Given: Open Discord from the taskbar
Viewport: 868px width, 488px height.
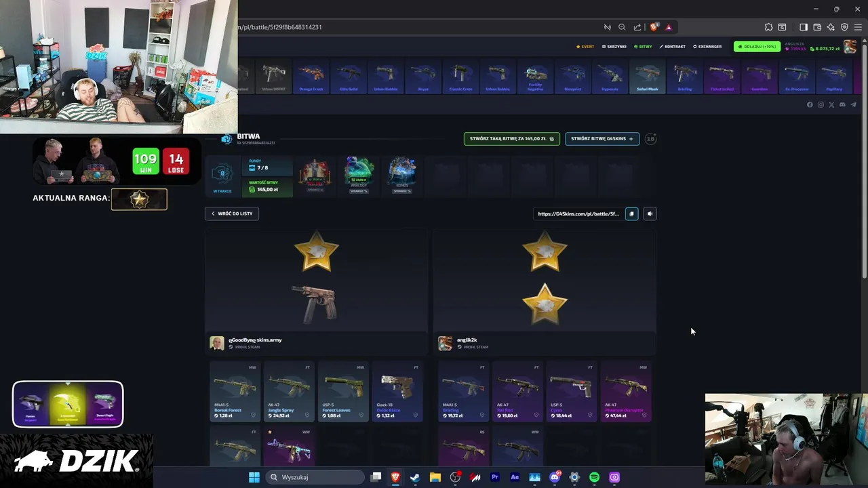Looking at the screenshot, I should [554, 477].
